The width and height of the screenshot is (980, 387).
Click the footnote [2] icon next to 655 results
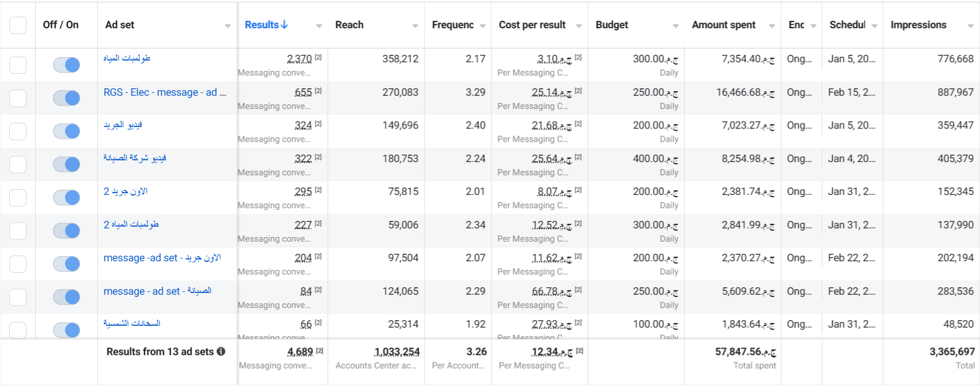319,91
